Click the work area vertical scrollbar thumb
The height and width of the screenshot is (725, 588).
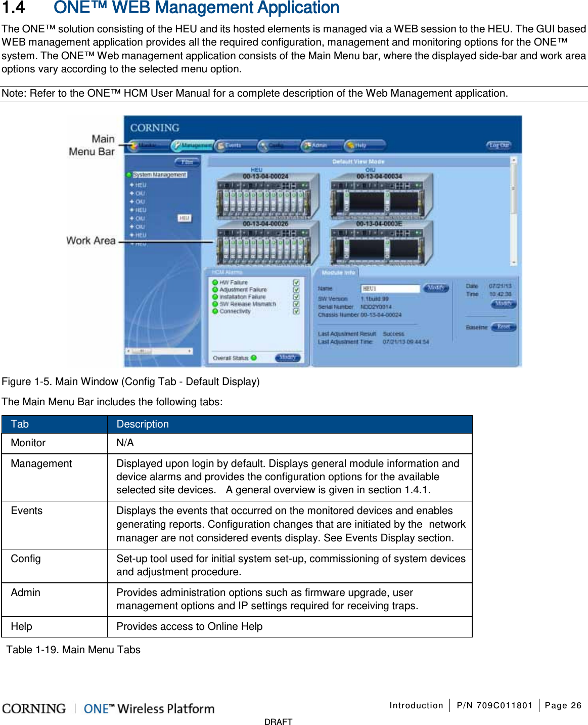[x=514, y=188]
